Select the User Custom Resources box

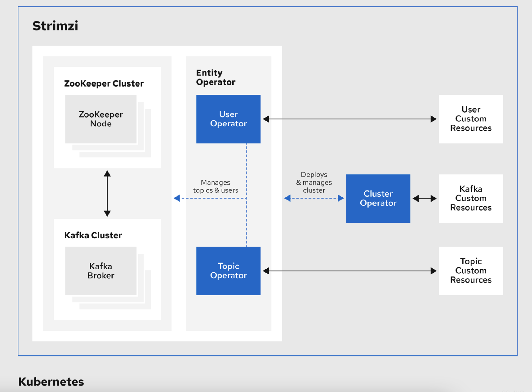pos(471,119)
